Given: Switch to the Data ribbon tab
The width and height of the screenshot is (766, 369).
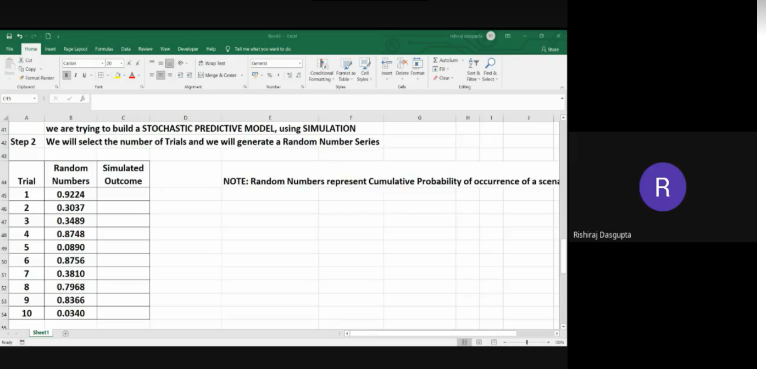Looking at the screenshot, I should [x=126, y=49].
